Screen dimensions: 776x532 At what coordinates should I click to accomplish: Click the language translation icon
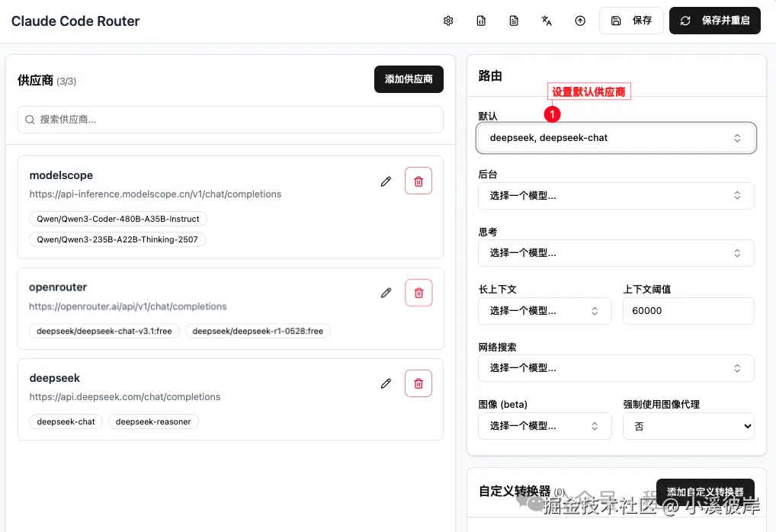pyautogui.click(x=547, y=21)
